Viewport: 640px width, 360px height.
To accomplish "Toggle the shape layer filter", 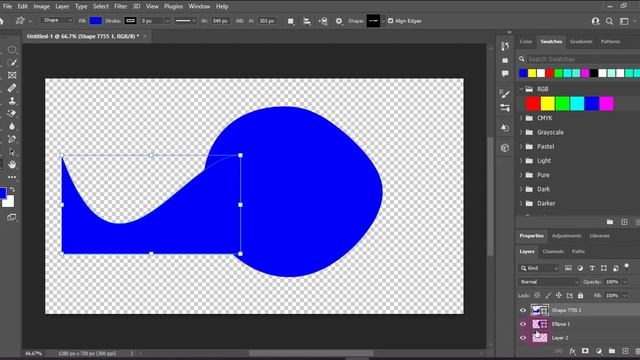I will point(604,268).
